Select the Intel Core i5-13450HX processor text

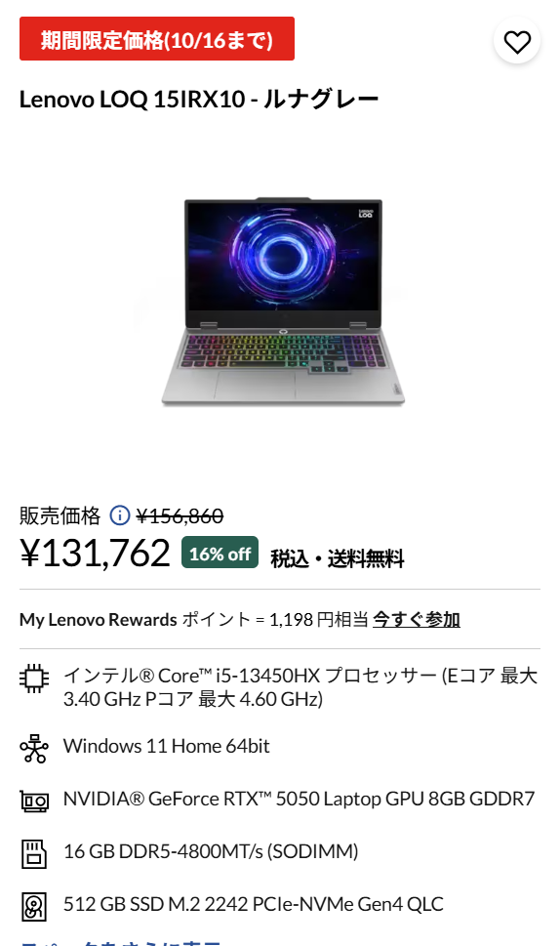click(300, 686)
